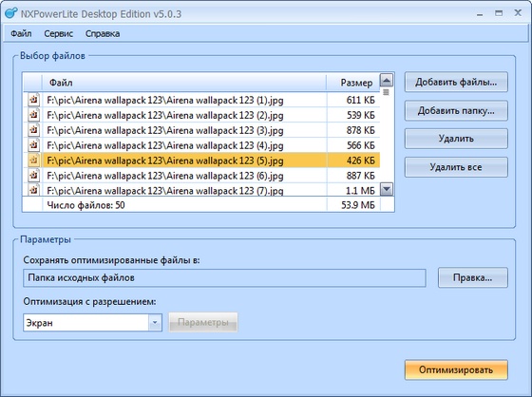This screenshot has height=397, width=532.
Task: Click the file icon for wallapack 123 (3).jpg
Action: pos(33,130)
